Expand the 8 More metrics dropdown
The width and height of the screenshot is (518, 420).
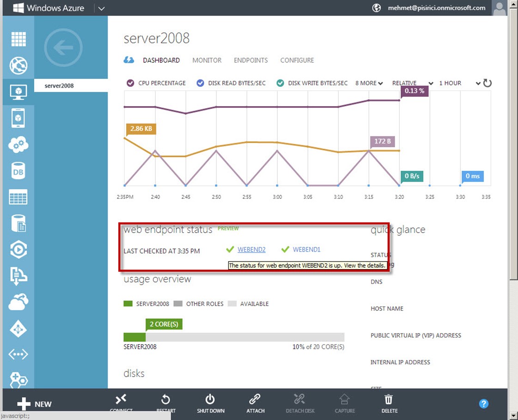point(369,83)
